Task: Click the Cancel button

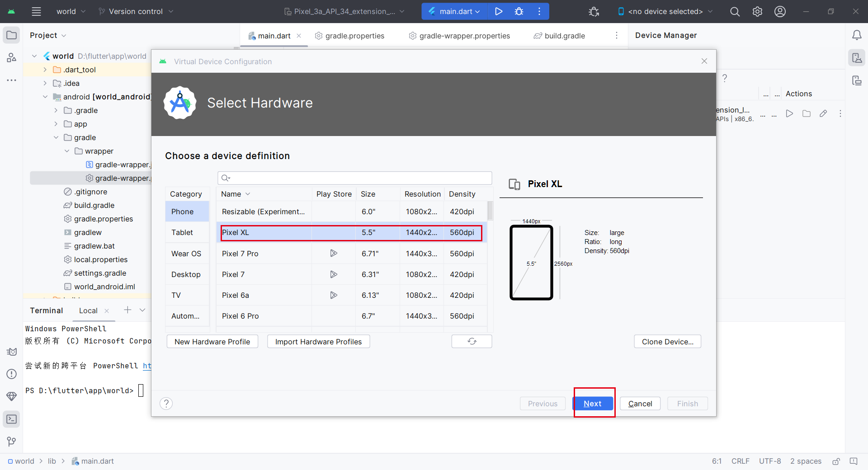Action: pyautogui.click(x=640, y=404)
